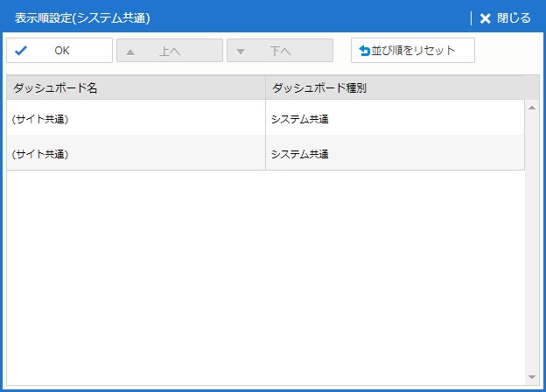Image resolution: width=546 pixels, height=392 pixels.
Task: Click the scrollbar down arrow at the list bottom
Action: pos(532,377)
